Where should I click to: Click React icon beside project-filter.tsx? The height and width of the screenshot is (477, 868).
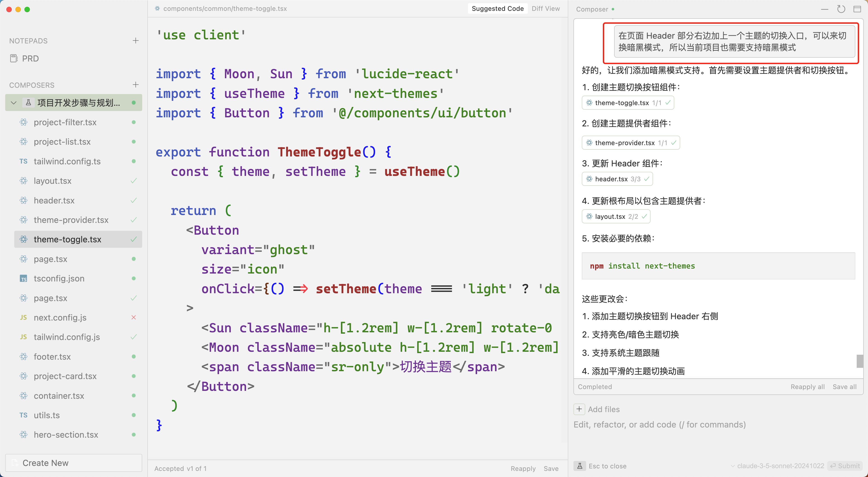click(24, 122)
